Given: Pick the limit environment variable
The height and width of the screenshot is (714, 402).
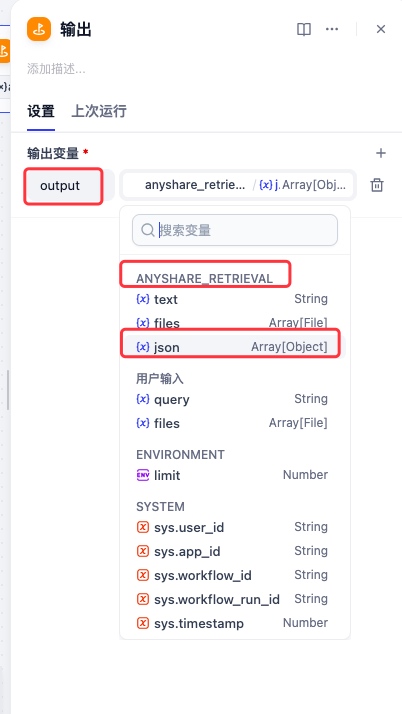Looking at the screenshot, I should pyautogui.click(x=232, y=475).
